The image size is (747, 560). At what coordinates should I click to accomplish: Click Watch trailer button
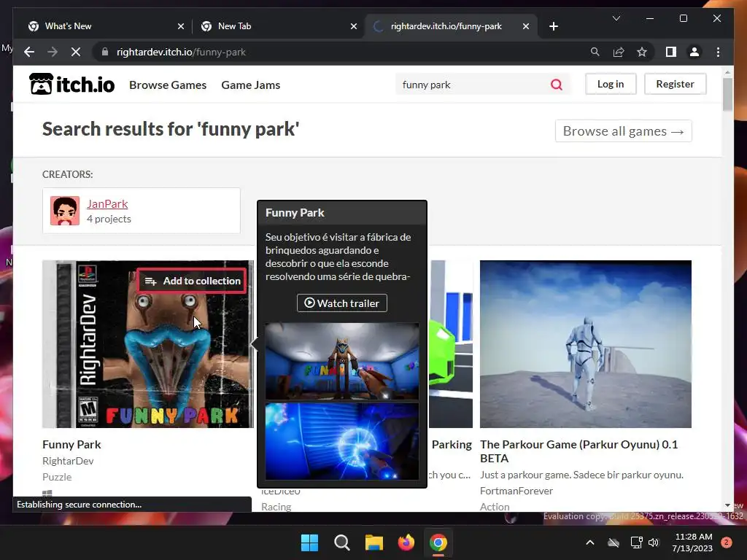[342, 303]
